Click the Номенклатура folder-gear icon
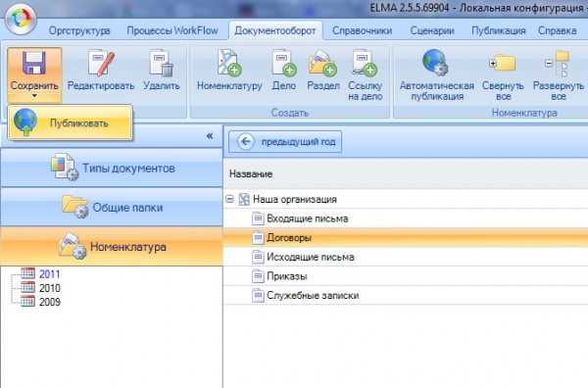The width and height of the screenshot is (588, 388). (73, 246)
